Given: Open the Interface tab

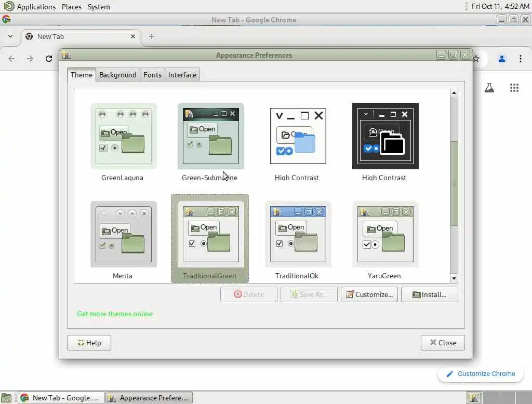Looking at the screenshot, I should pyautogui.click(x=182, y=75).
